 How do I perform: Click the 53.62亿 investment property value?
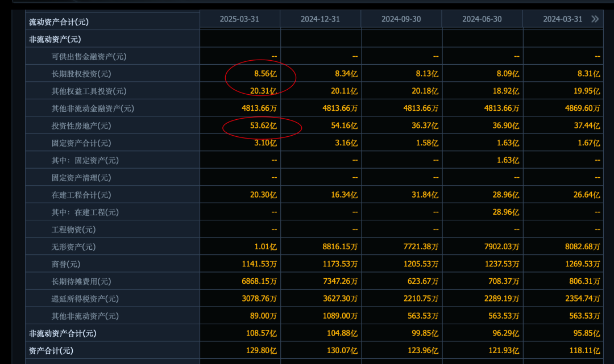[263, 125]
